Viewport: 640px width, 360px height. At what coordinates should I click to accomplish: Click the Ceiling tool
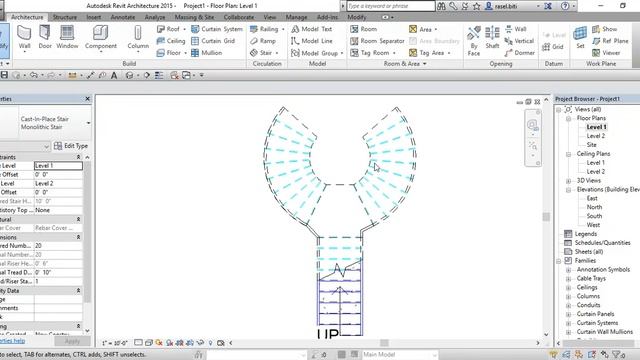(x=171, y=41)
